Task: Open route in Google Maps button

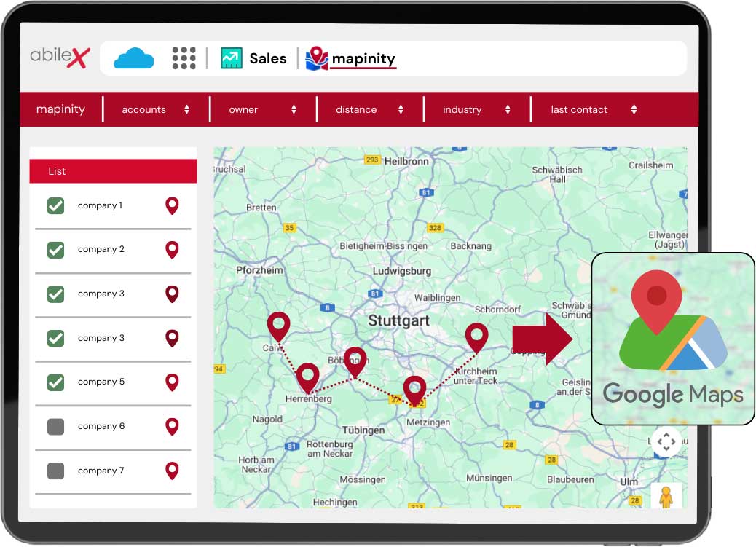Action: pyautogui.click(x=672, y=339)
